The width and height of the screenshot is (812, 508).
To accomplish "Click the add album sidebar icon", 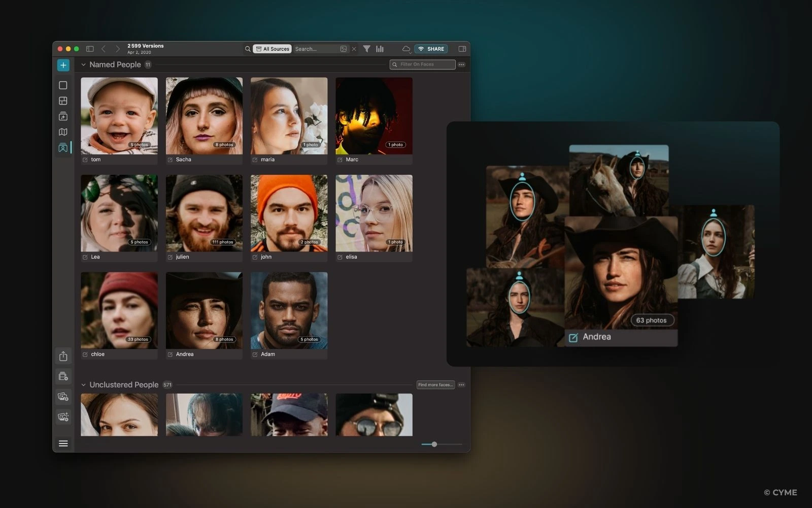I will tap(63, 396).
